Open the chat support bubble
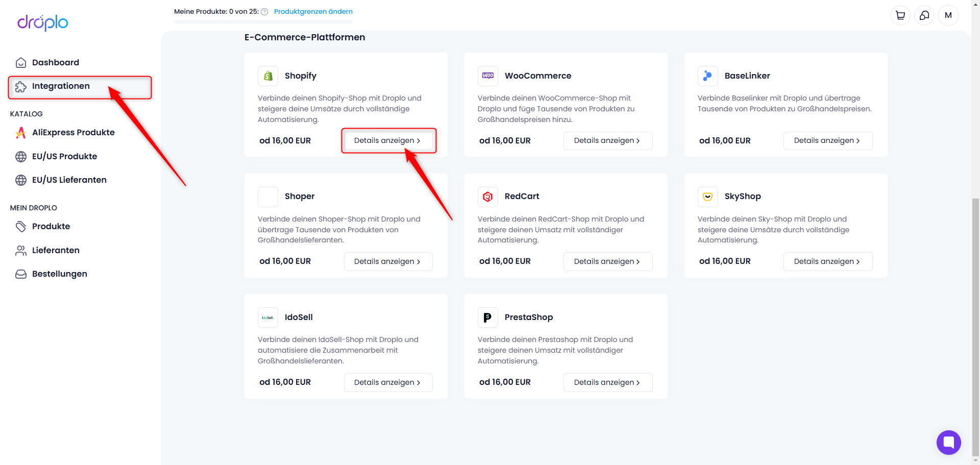The image size is (980, 465). click(x=949, y=443)
